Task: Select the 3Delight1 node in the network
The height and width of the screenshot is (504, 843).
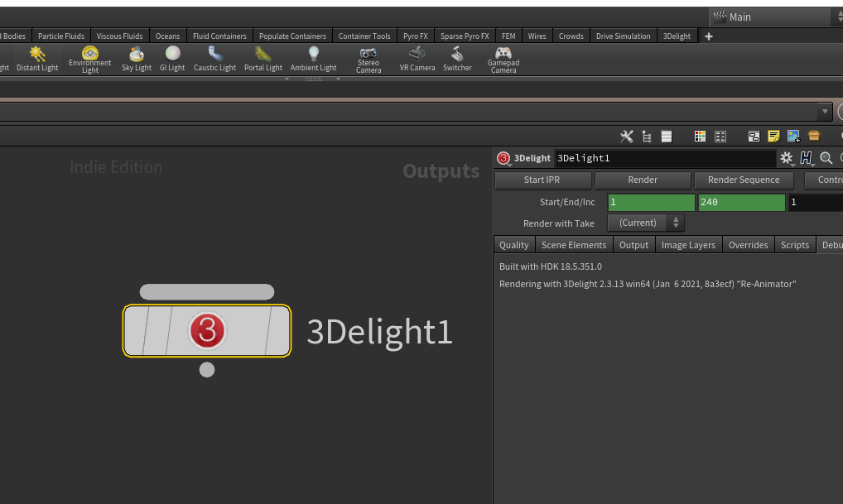Action: [x=207, y=331]
